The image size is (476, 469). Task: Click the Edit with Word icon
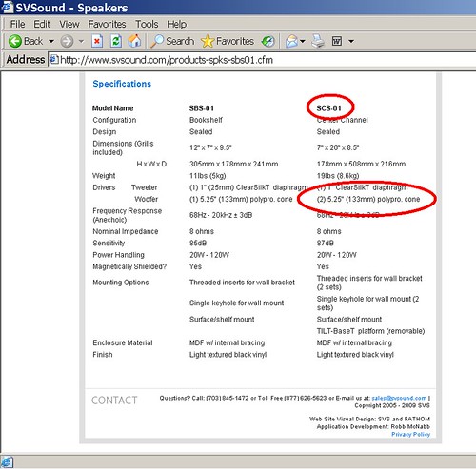pos(337,41)
